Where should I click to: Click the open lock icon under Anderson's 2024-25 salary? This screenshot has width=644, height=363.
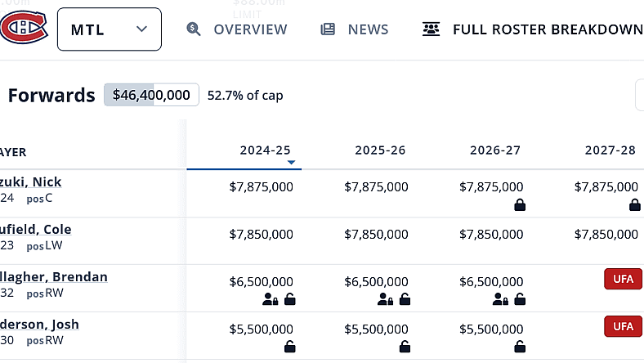pyautogui.click(x=289, y=347)
